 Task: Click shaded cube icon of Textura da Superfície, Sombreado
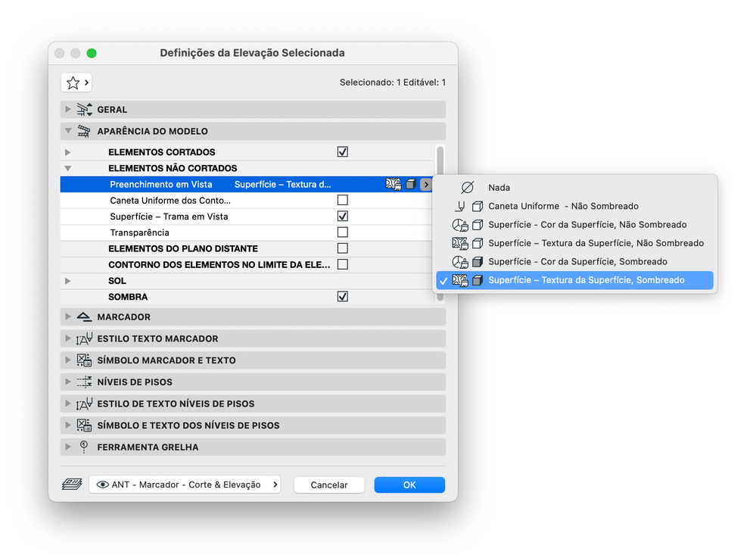(478, 280)
